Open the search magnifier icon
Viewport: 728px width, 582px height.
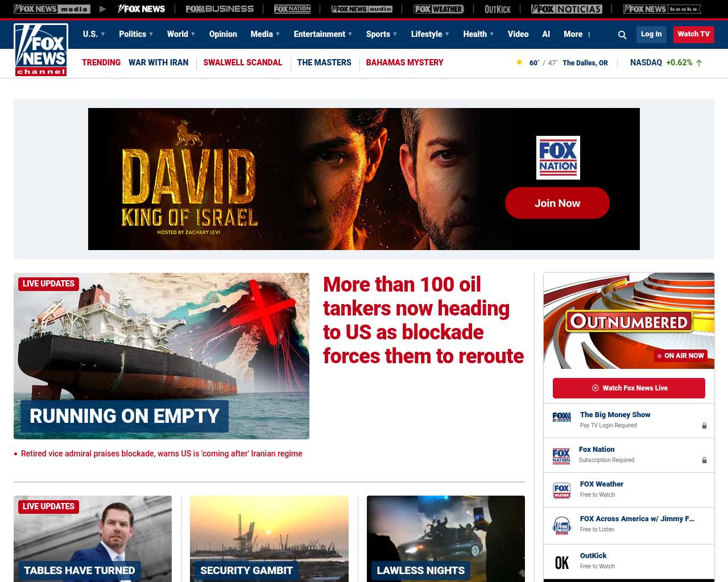(622, 35)
